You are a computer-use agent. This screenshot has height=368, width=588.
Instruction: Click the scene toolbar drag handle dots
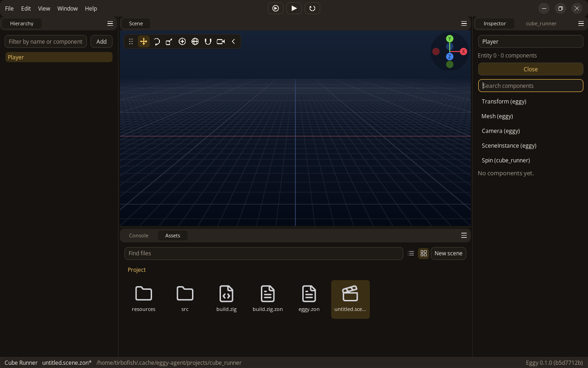click(x=131, y=41)
